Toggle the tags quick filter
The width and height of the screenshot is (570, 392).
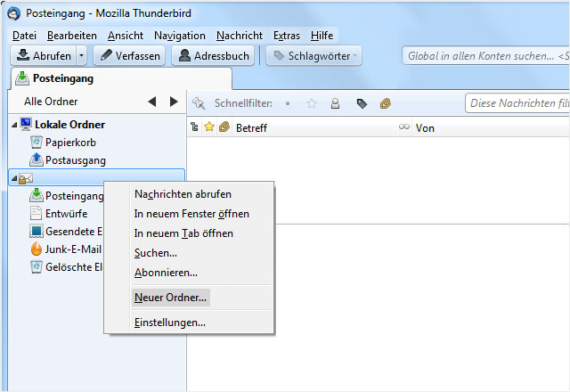[362, 103]
